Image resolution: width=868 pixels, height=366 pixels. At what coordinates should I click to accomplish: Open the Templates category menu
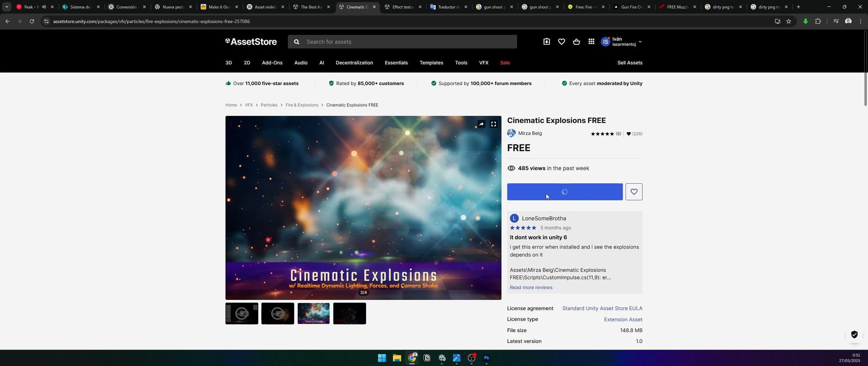point(431,63)
